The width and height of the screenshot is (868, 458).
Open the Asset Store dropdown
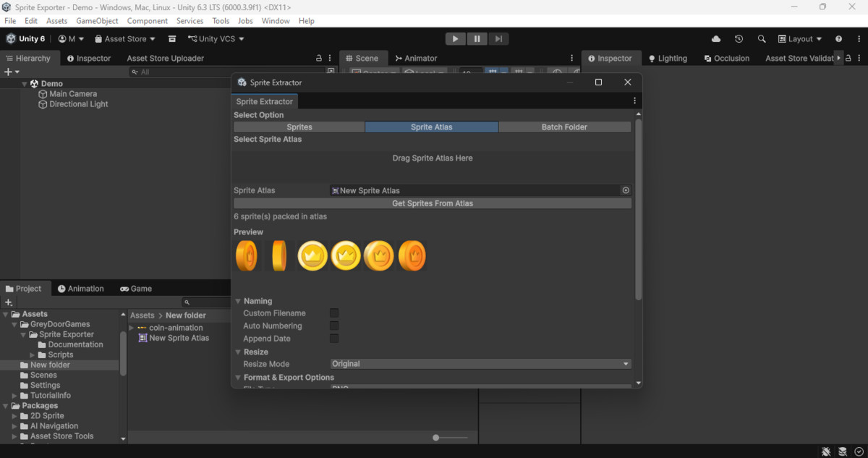tap(125, 39)
